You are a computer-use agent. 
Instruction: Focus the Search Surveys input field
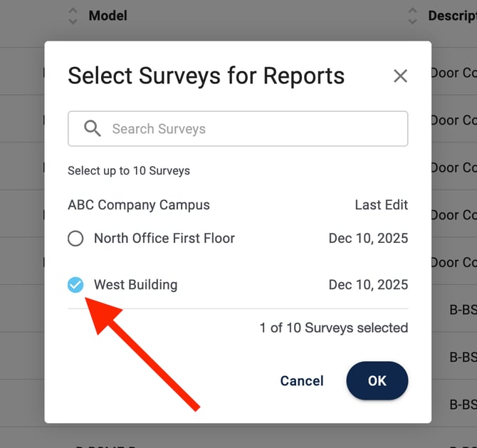coord(249,129)
